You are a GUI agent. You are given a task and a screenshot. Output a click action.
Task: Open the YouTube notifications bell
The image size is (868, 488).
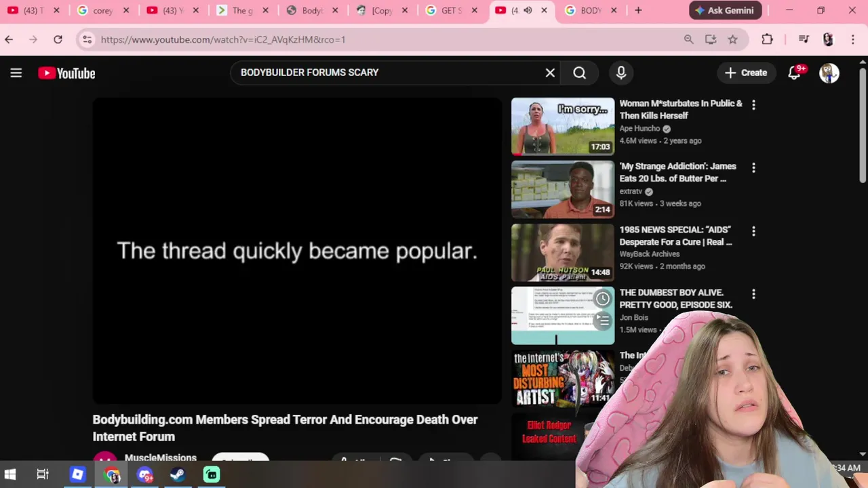(794, 73)
